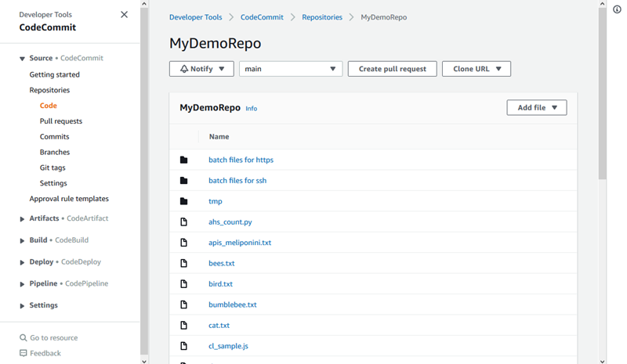The image size is (627, 364).
Task: Go to Branches in the sidebar
Action: pos(55,152)
